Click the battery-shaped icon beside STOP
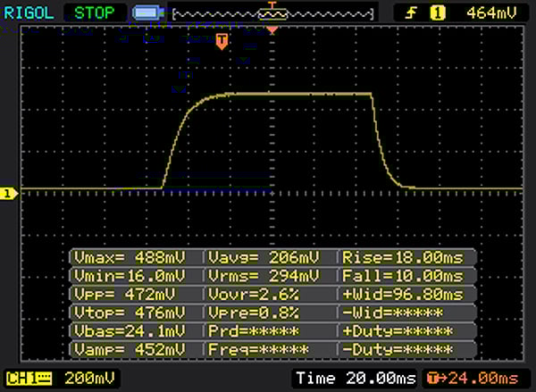 tap(148, 13)
